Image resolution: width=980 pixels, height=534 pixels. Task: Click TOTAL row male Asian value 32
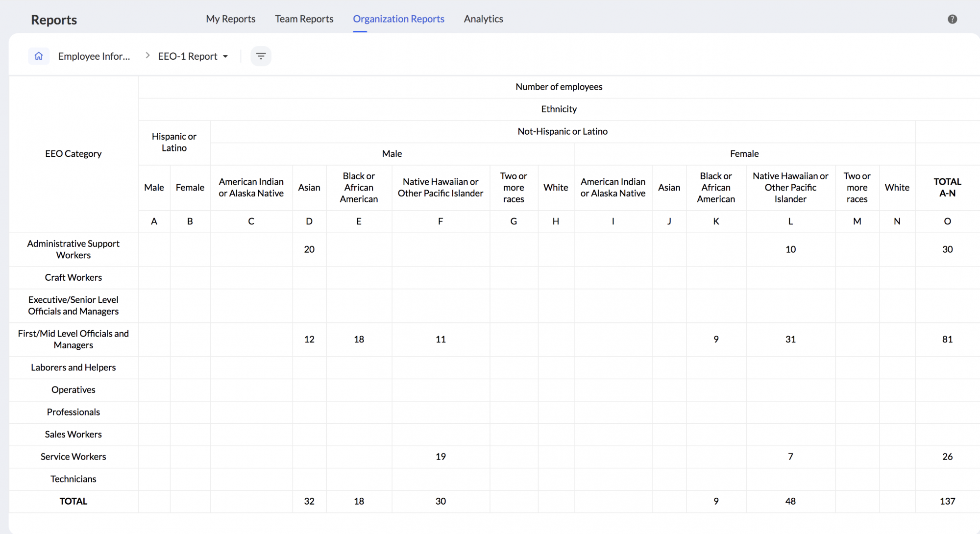pyautogui.click(x=309, y=501)
